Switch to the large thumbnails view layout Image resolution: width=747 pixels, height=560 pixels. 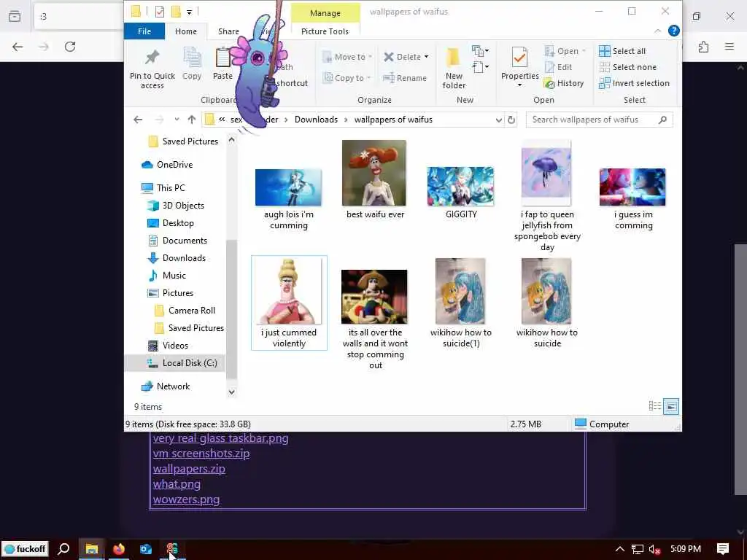point(671,406)
